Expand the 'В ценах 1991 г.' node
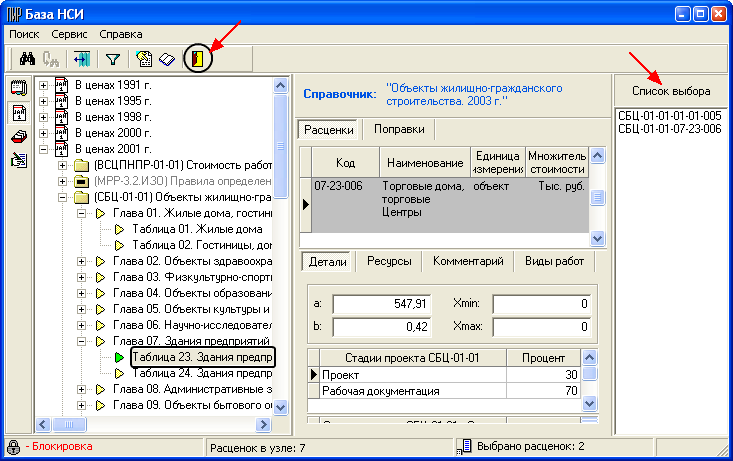Viewport: 733px width, 461px height. click(43, 85)
